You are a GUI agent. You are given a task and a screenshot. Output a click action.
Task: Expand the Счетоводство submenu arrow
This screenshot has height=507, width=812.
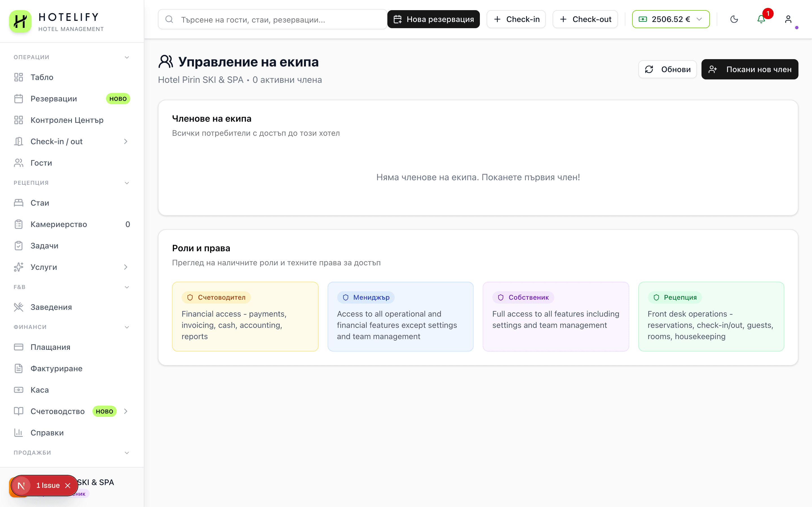pyautogui.click(x=125, y=411)
